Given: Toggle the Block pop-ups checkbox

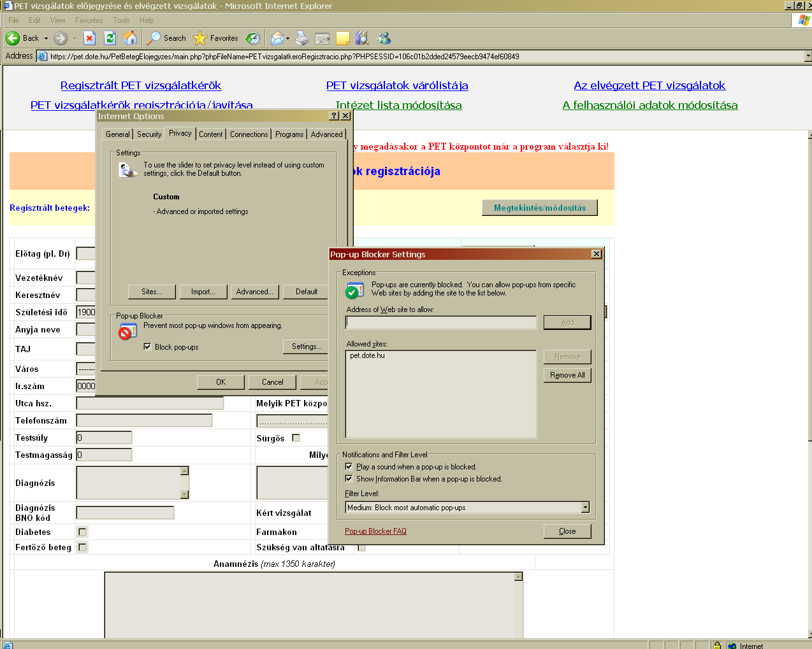Looking at the screenshot, I should pos(147,346).
